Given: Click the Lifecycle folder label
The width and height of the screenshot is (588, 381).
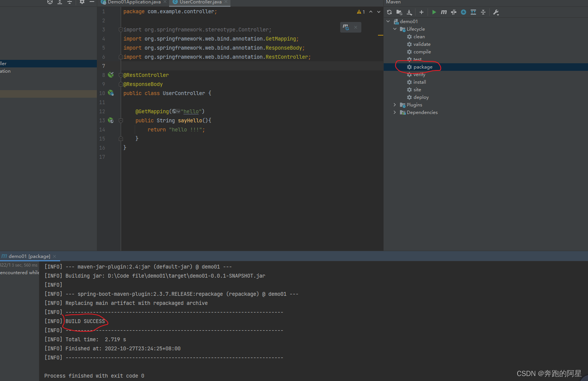Looking at the screenshot, I should pos(415,29).
